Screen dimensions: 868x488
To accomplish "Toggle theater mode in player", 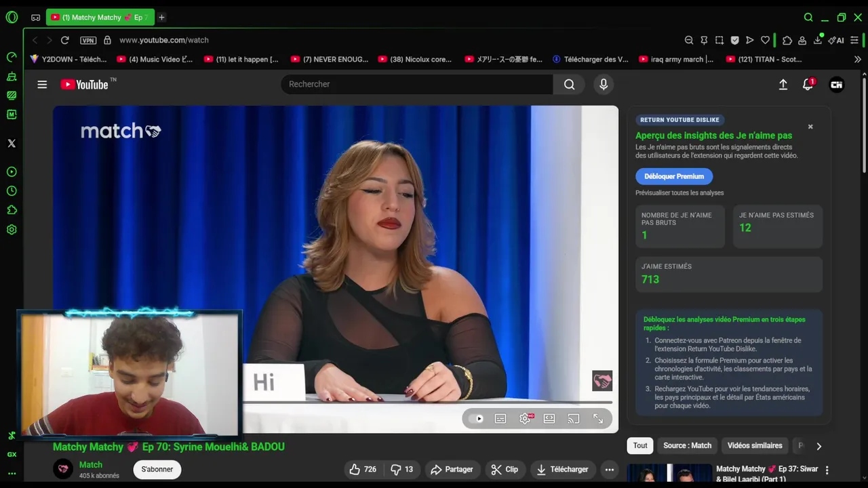I will (549, 419).
